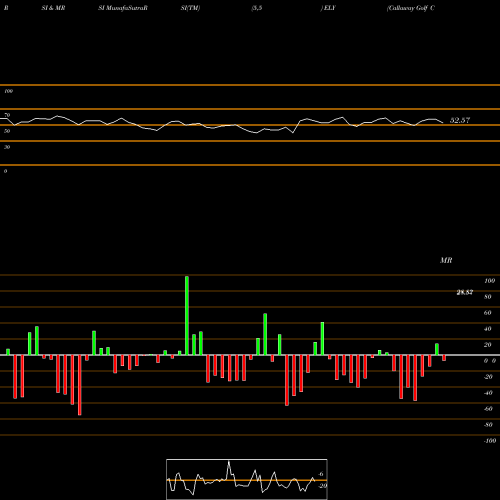Click the RSI axis label 70
Image resolution: width=500 pixels, height=500 pixels.
point(7,115)
